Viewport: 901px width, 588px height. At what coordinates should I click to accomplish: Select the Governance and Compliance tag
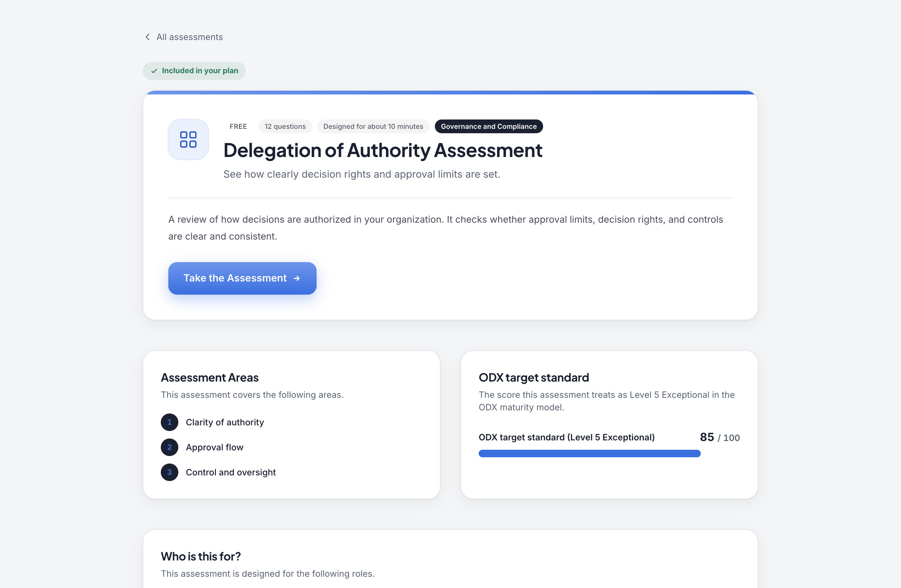click(489, 126)
